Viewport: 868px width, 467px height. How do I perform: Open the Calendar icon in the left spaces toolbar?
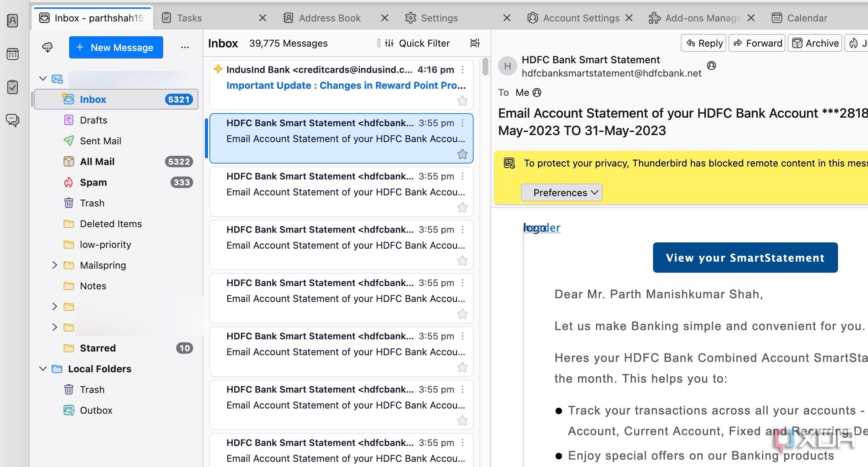click(12, 54)
